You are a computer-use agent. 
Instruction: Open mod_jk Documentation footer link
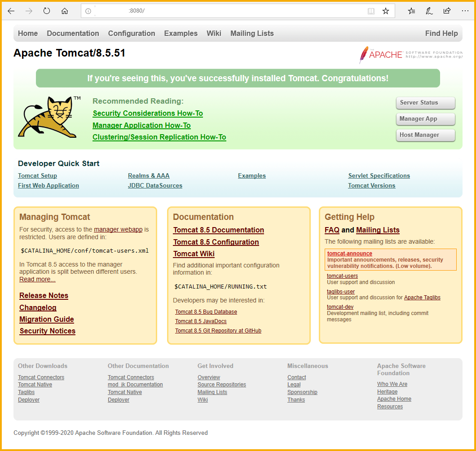pos(135,385)
